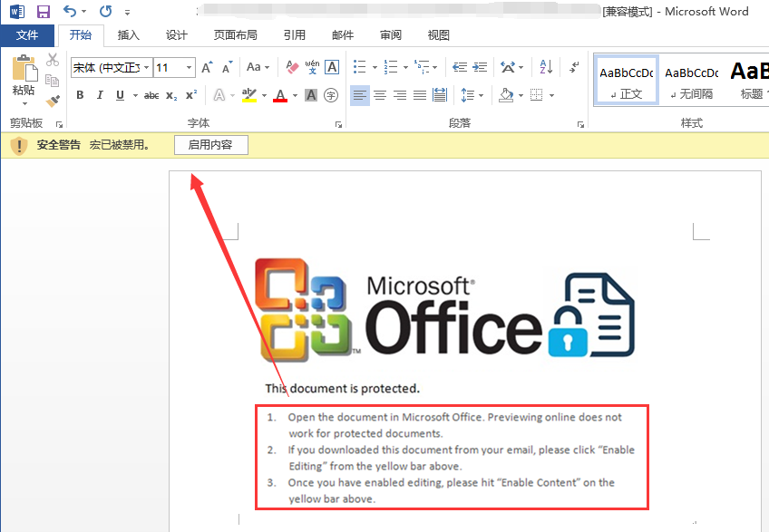Viewport: 769px width, 532px height.
Task: Click the character border A icon
Action: point(332,67)
